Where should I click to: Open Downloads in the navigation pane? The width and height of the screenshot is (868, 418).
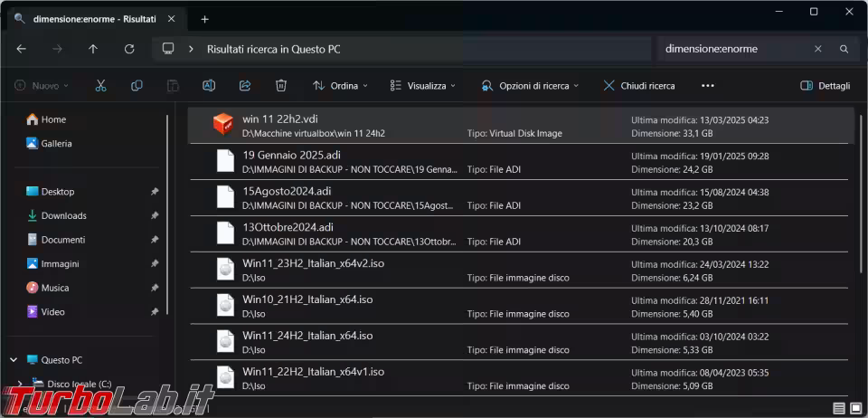[x=56, y=216]
